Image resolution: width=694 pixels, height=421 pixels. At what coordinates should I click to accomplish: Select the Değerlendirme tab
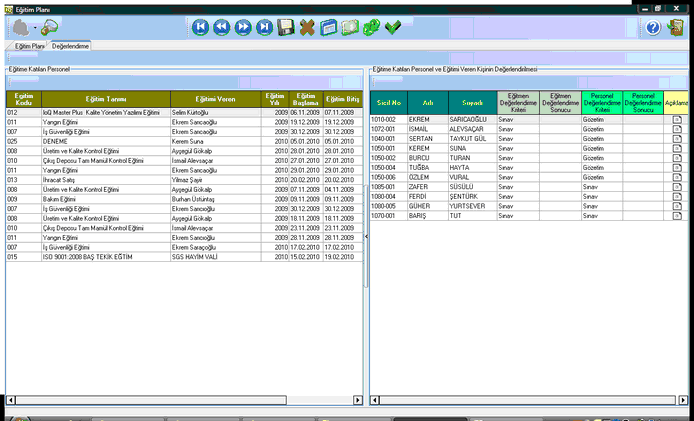[x=70, y=46]
